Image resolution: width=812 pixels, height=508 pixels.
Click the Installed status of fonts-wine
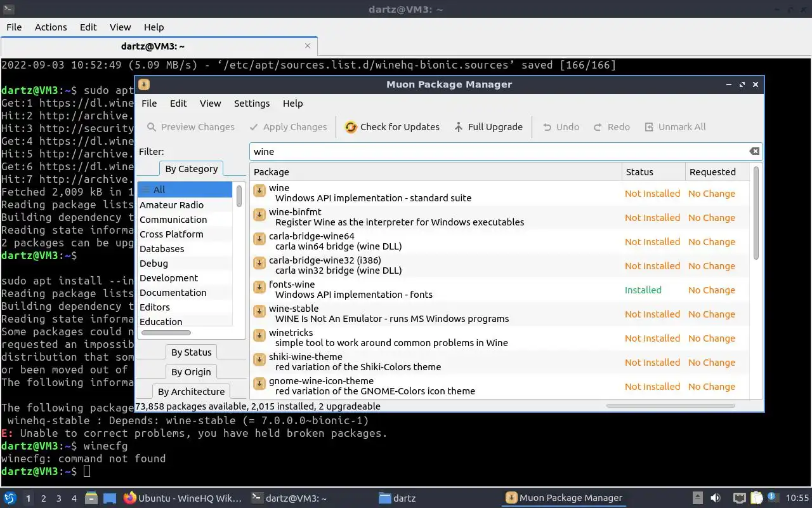(643, 290)
